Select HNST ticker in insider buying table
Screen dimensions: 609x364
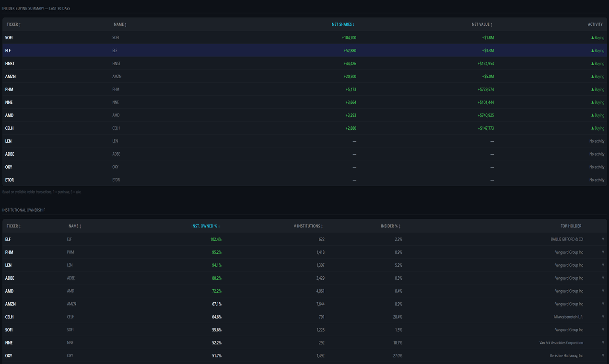coord(10,63)
